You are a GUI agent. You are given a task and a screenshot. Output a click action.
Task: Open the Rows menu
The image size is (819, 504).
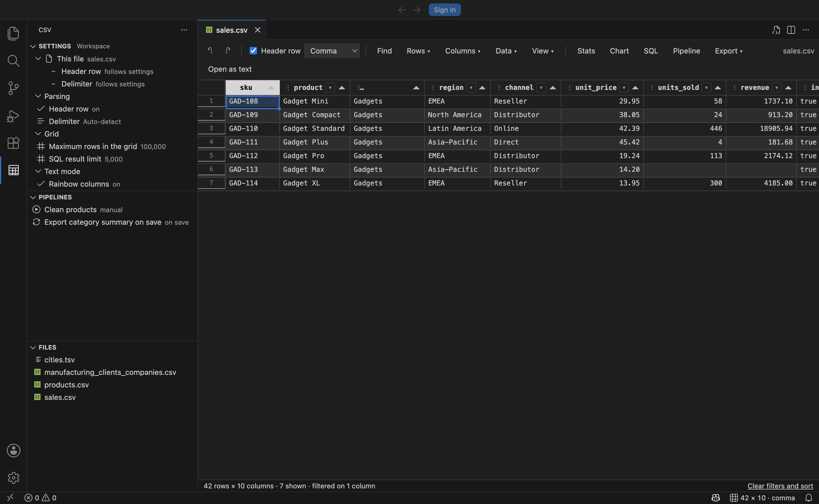(418, 51)
